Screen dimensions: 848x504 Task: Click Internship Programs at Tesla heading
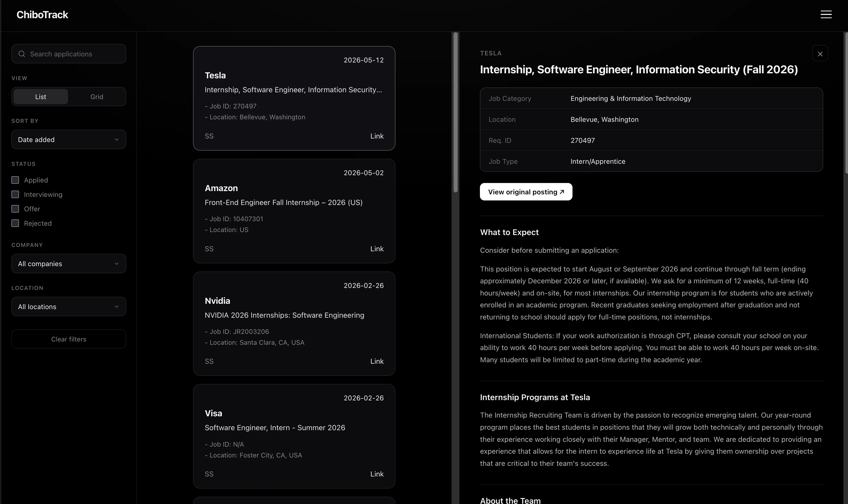coord(535,397)
